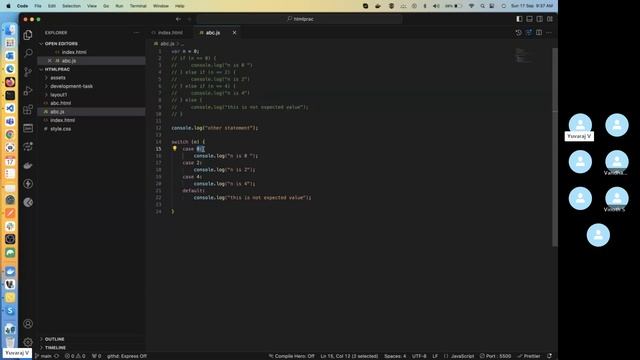Screen dimensions: 640x360
Task: Expand the OUTLINE section
Action: coord(54,339)
